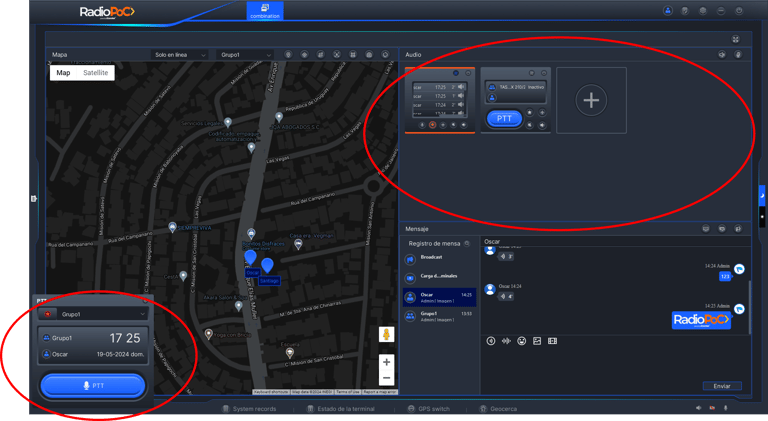Click the red record icon in PTT group selector

tap(48, 314)
